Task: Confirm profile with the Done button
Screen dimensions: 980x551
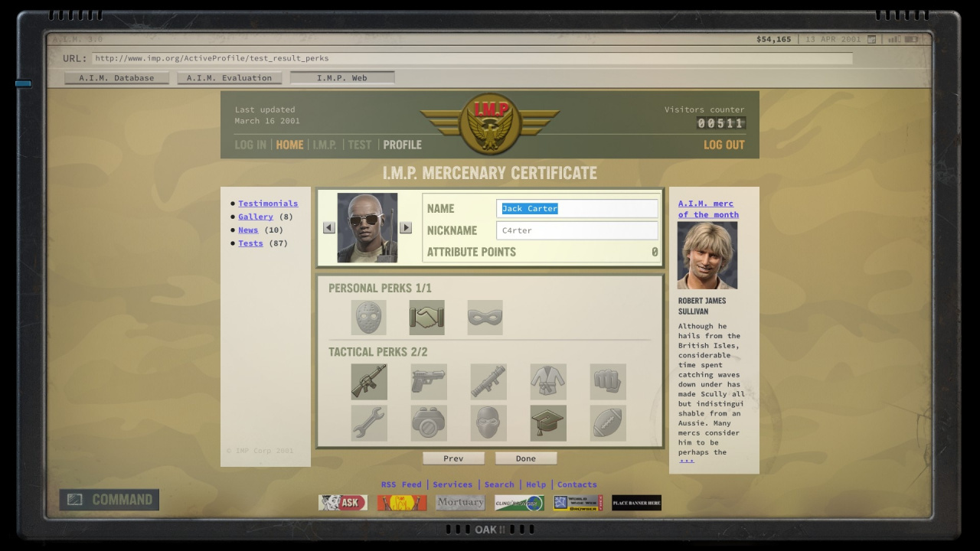Action: [526, 458]
